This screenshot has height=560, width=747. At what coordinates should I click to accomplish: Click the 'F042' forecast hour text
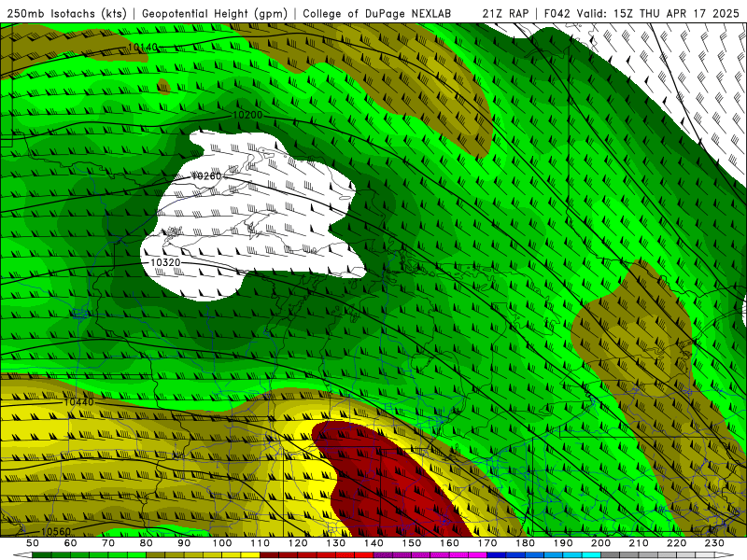click(557, 13)
